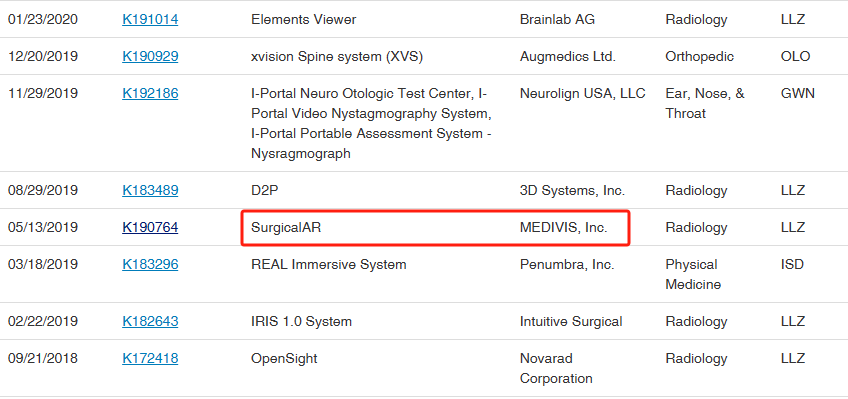This screenshot has height=399, width=848.
Task: Click the Elements Viewer device name
Action: pos(303,20)
